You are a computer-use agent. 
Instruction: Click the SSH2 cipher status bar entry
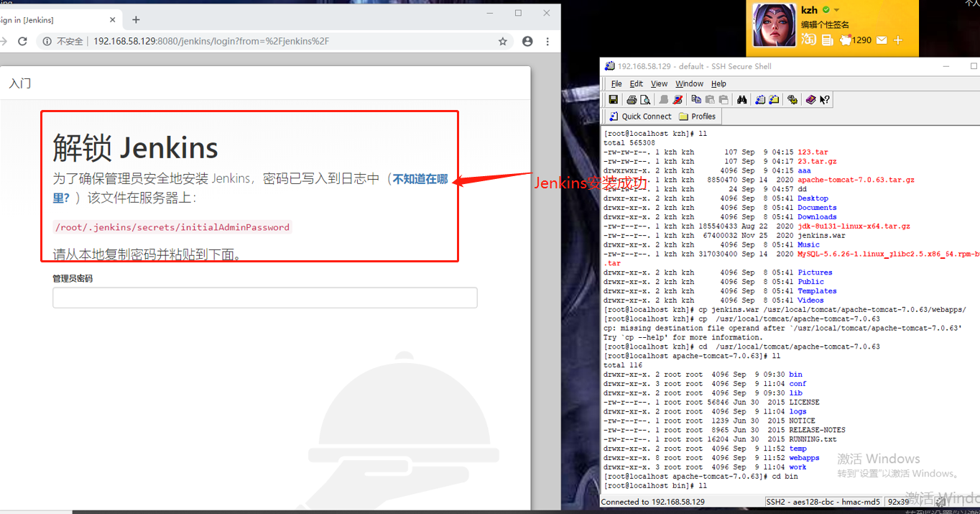[x=823, y=502]
